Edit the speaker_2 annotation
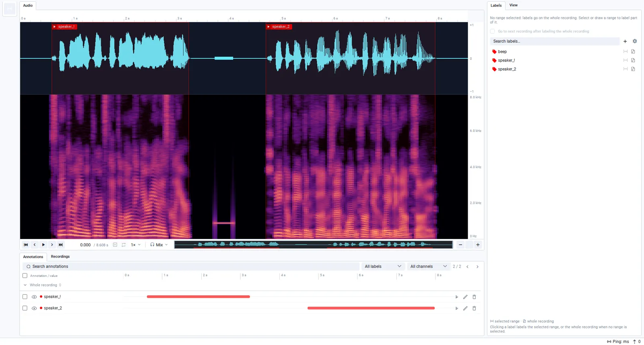644x345 pixels. [465, 308]
